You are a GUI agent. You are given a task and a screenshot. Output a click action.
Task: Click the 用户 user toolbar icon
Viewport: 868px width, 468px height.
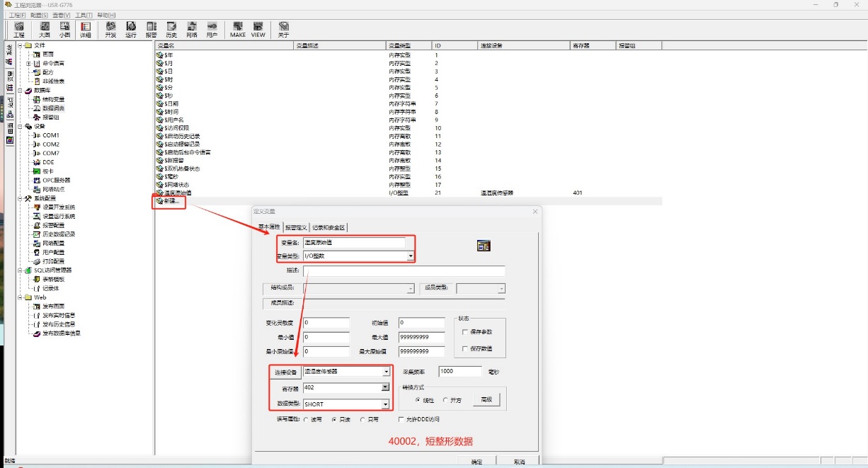pyautogui.click(x=212, y=29)
